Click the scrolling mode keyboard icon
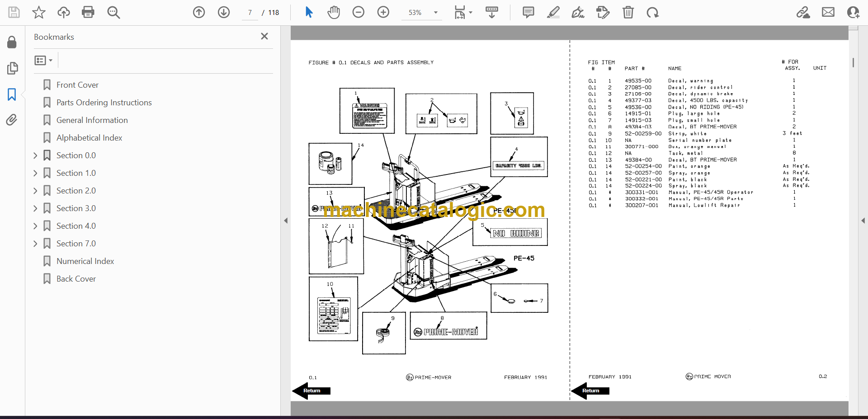Viewport: 868px width, 419px height. [x=492, y=12]
